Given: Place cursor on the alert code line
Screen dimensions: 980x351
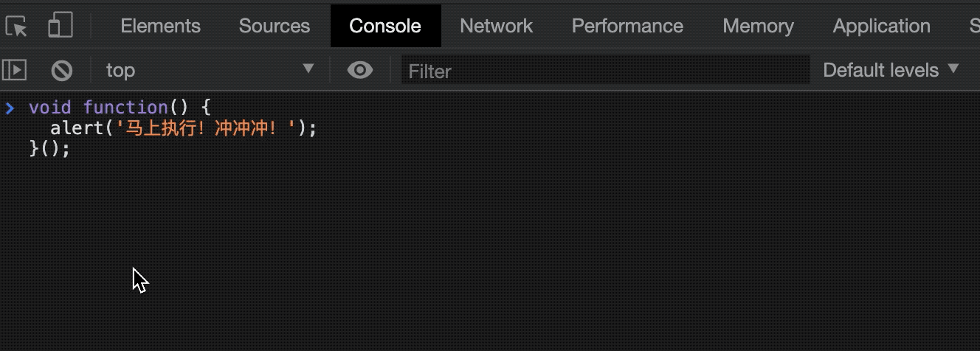Looking at the screenshot, I should tap(183, 128).
